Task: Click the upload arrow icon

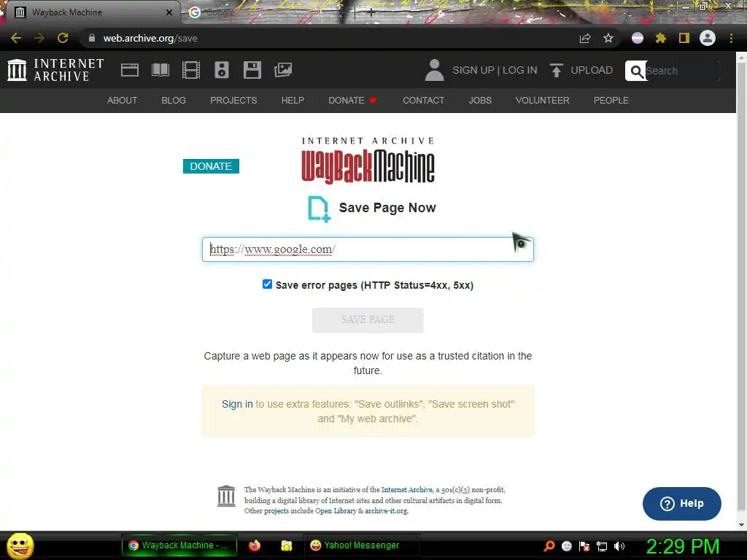Action: (556, 70)
